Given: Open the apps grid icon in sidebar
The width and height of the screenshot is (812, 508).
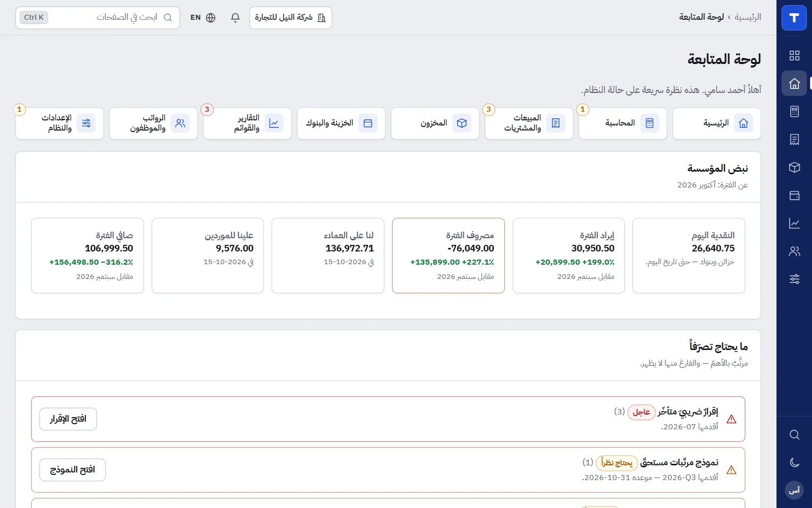Looking at the screenshot, I should coord(794,56).
